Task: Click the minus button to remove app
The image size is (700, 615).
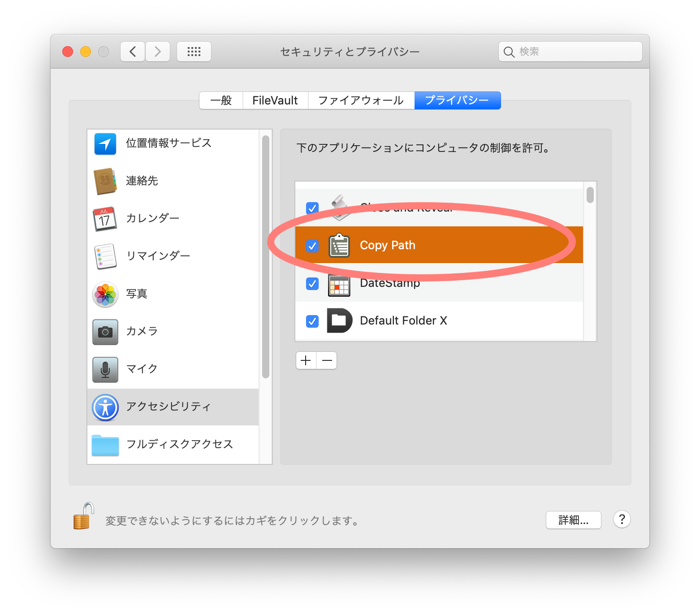Action: click(x=327, y=360)
